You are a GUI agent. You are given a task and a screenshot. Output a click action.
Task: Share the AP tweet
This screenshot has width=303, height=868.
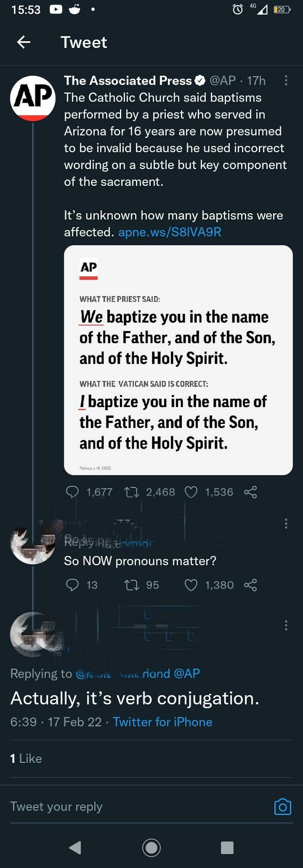point(251,492)
